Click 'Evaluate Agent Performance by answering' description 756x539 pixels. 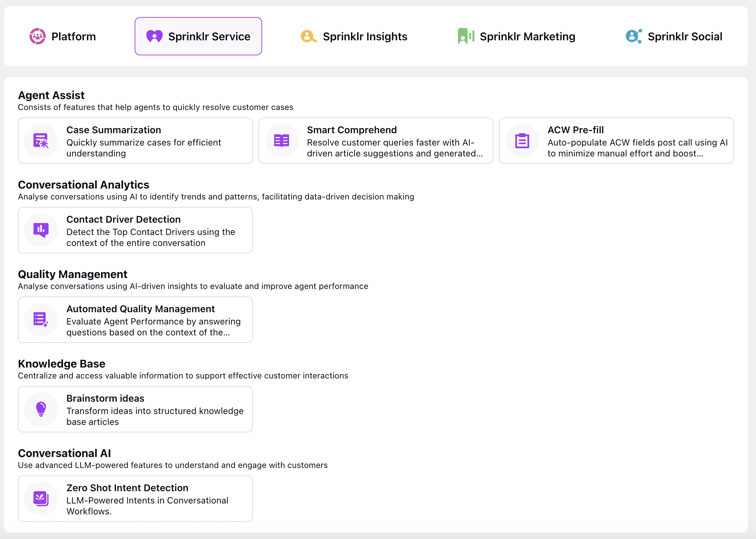(x=153, y=327)
